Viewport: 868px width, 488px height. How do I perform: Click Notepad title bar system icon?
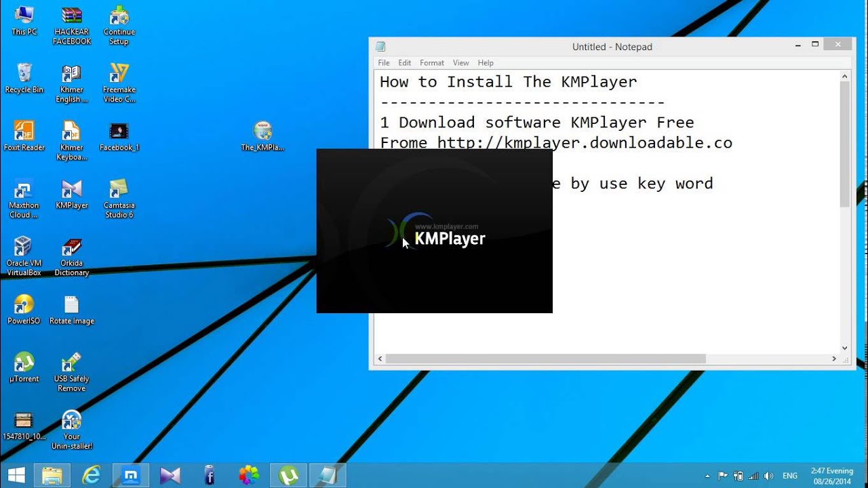(x=380, y=47)
